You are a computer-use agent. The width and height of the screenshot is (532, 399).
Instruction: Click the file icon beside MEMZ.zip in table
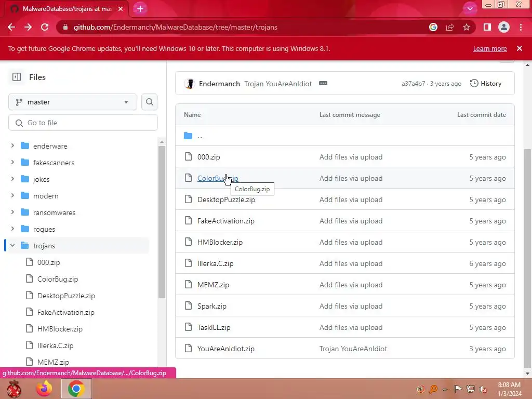tap(188, 284)
